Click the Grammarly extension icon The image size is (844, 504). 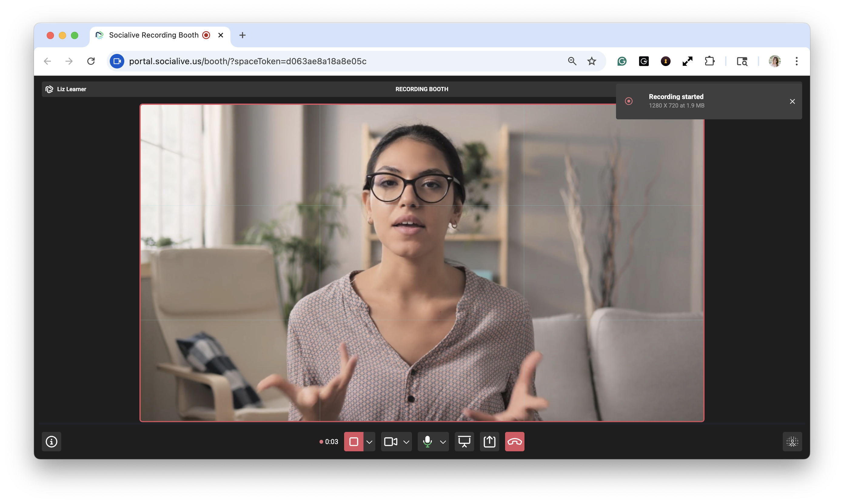(x=622, y=61)
